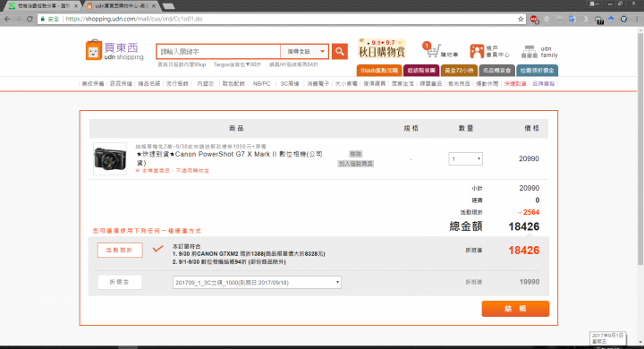The height and width of the screenshot is (349, 644).
Task: Open the coupon dropdown 201709_1_3C立碼_1000
Action: [x=257, y=283]
